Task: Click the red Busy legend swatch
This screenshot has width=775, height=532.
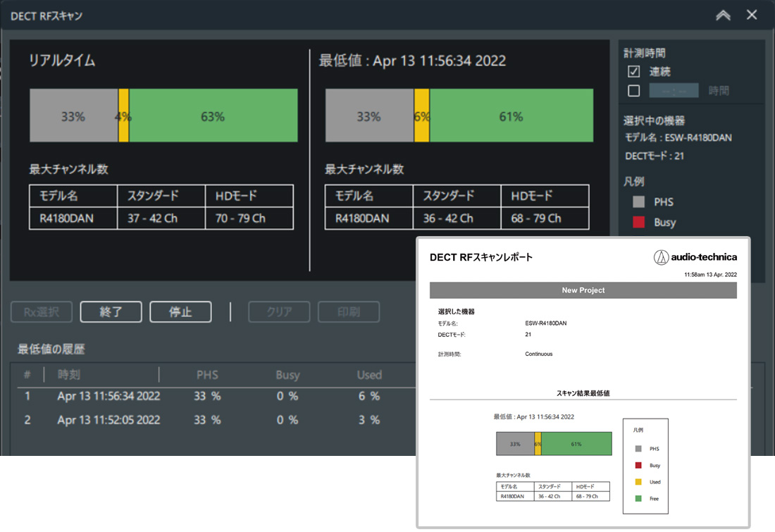Action: (x=638, y=222)
